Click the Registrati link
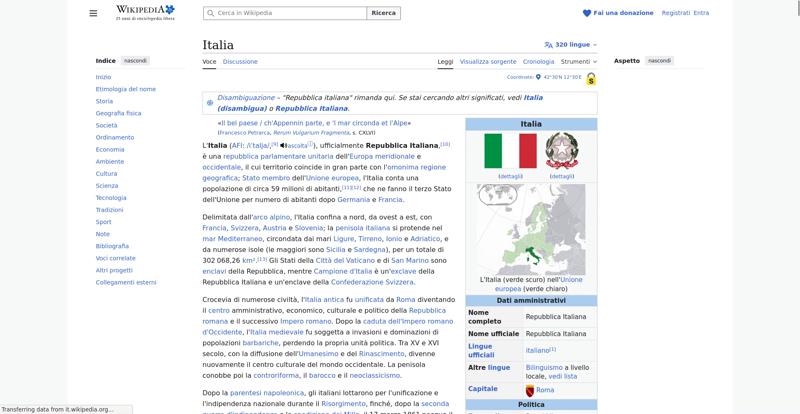 675,13
